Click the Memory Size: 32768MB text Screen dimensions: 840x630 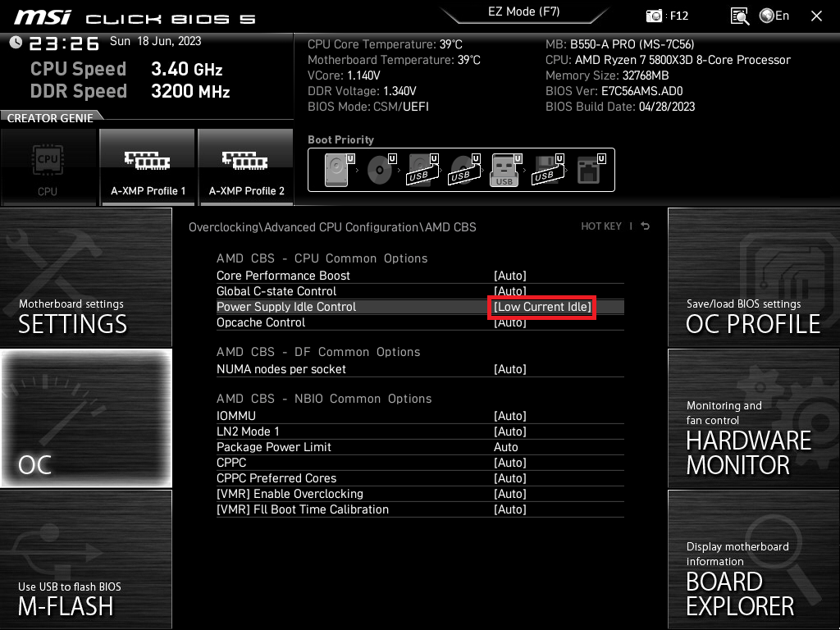607,75
